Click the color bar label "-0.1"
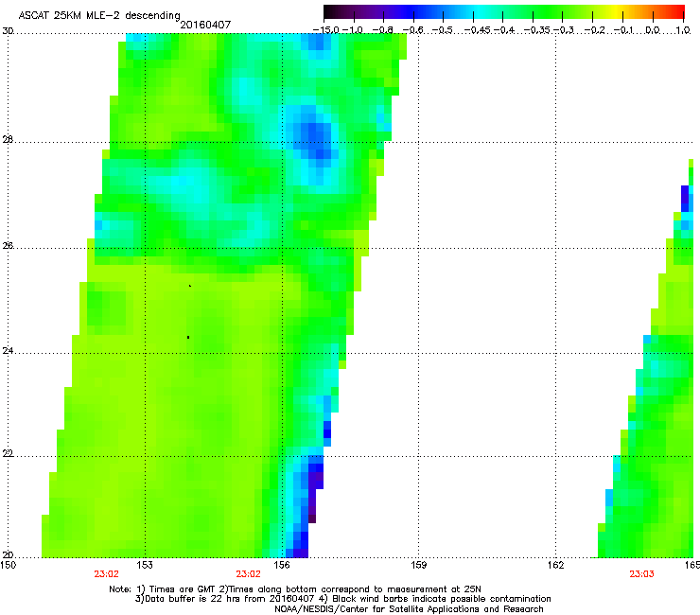This screenshot has width=700, height=615. (624, 30)
